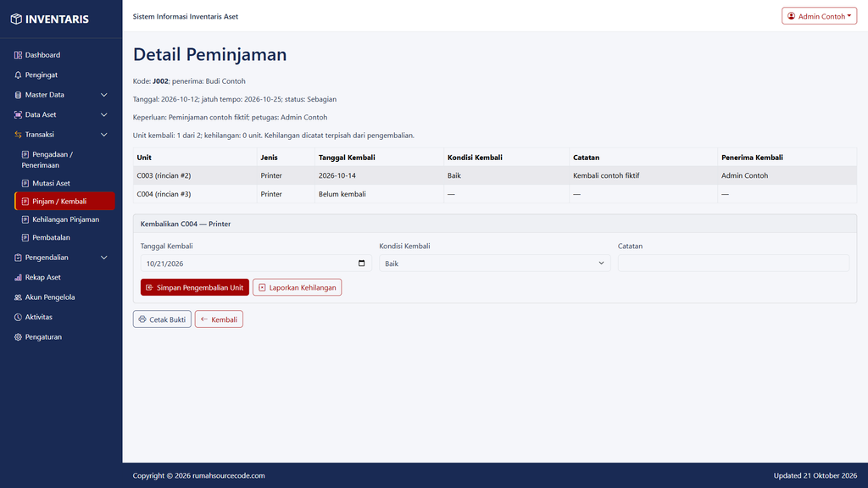Click the Dashboard grid icon
868x488 pixels.
18,55
